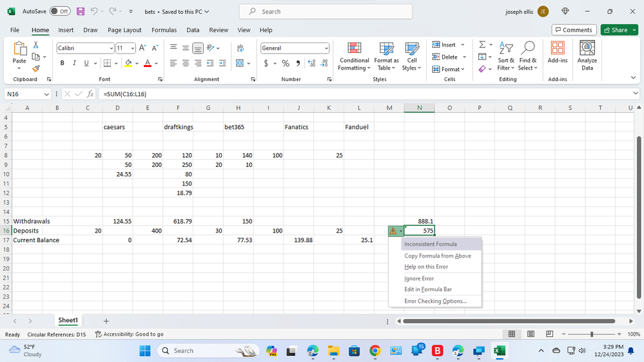644x362 pixels.
Task: Adjust the zoom slider handle
Action: 591,334
